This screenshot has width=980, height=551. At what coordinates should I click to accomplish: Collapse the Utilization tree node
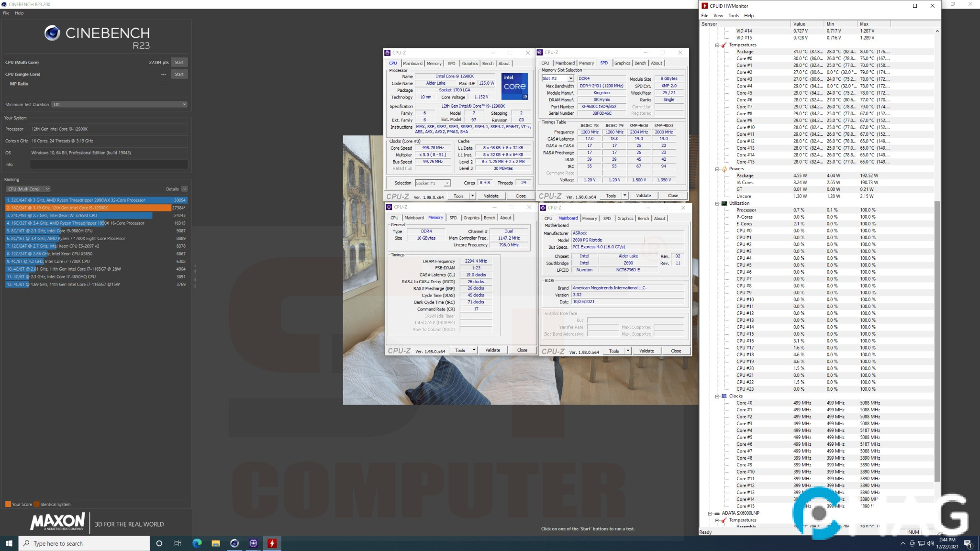coord(717,203)
